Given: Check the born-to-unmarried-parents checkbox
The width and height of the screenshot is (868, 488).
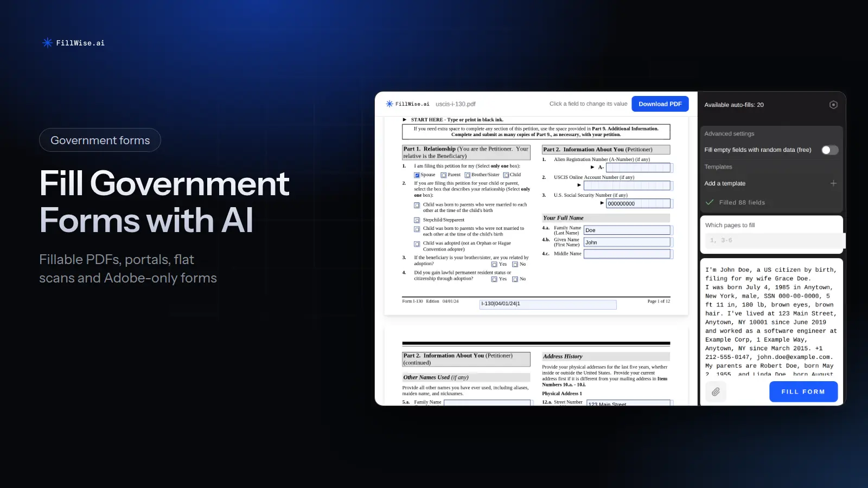Looking at the screenshot, I should point(417,229).
